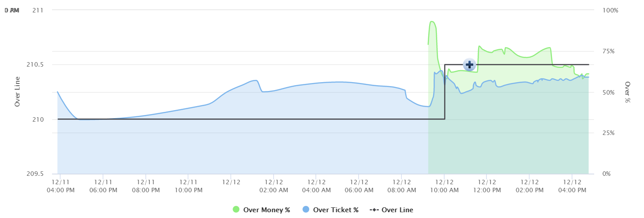The width and height of the screenshot is (644, 218).
Task: Toggle the Over Line series legend text
Action: 397,210
